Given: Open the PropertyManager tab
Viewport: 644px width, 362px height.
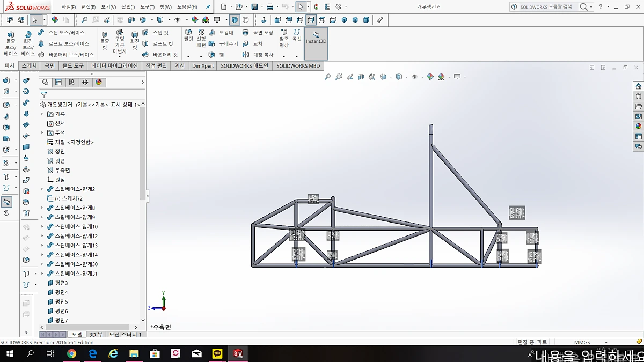Looking at the screenshot, I should (x=58, y=83).
